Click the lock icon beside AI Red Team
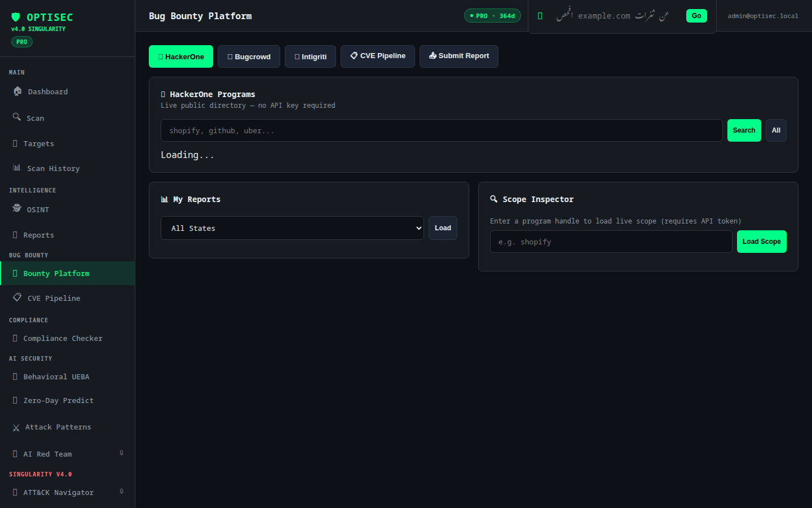 [121, 453]
